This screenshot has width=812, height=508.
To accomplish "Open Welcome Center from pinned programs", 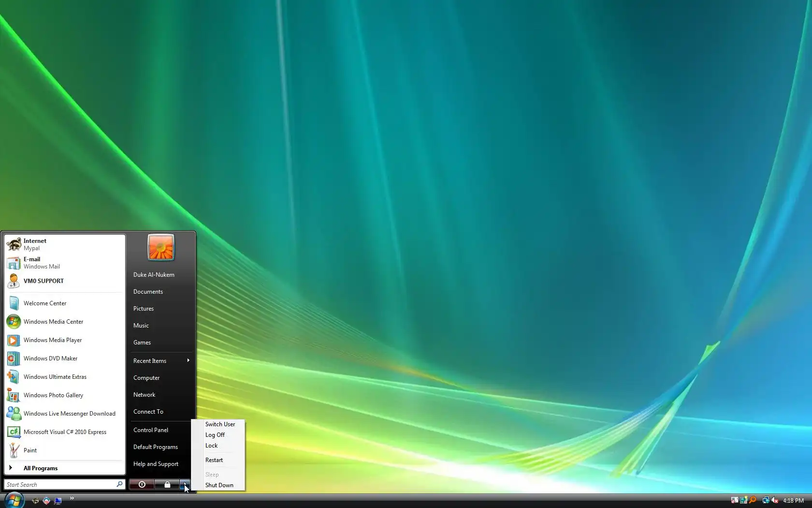I will 65,303.
